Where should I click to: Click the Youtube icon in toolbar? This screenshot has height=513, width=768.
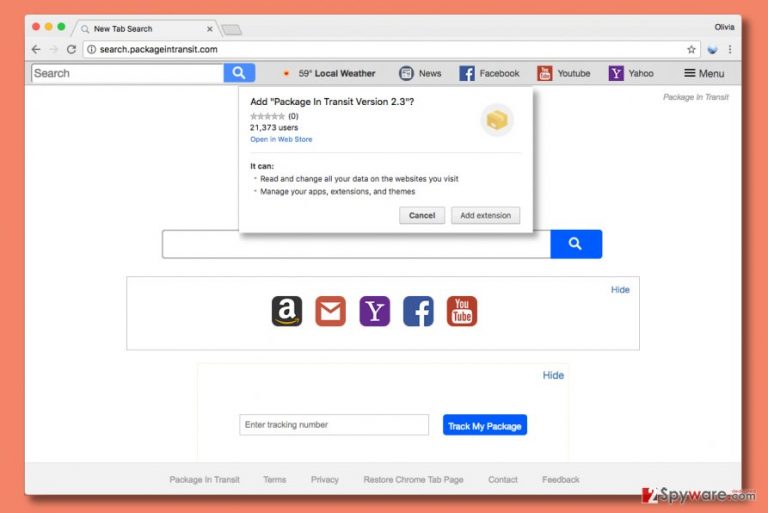pos(544,73)
